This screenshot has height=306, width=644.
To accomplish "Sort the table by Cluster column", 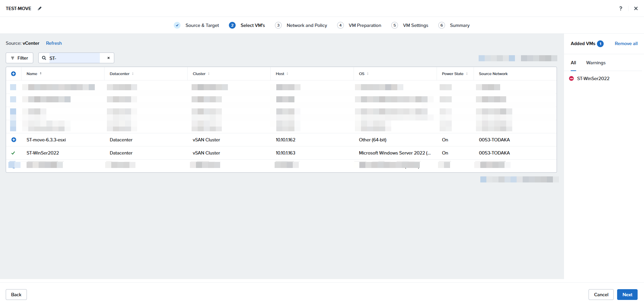I will pyautogui.click(x=201, y=74).
